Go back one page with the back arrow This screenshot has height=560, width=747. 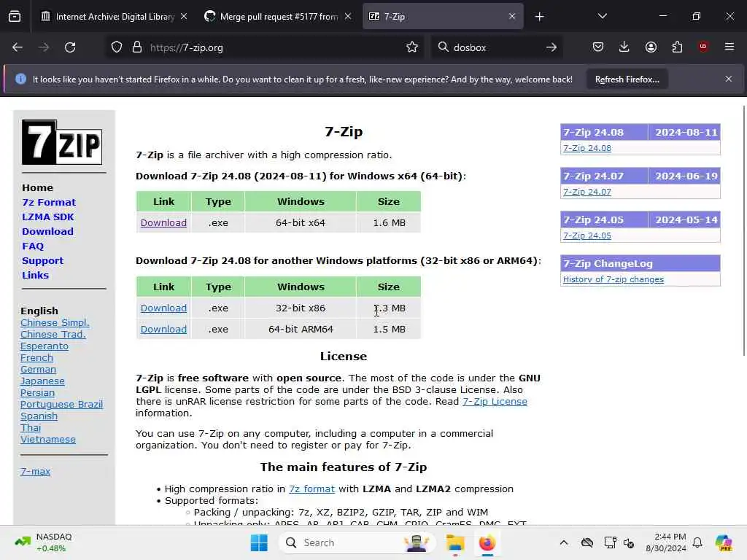click(18, 47)
